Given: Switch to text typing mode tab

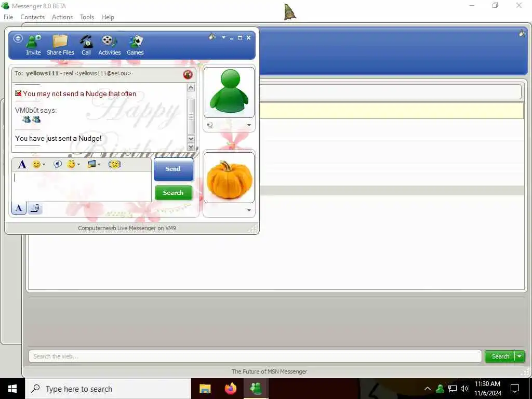Looking at the screenshot, I should [x=19, y=208].
